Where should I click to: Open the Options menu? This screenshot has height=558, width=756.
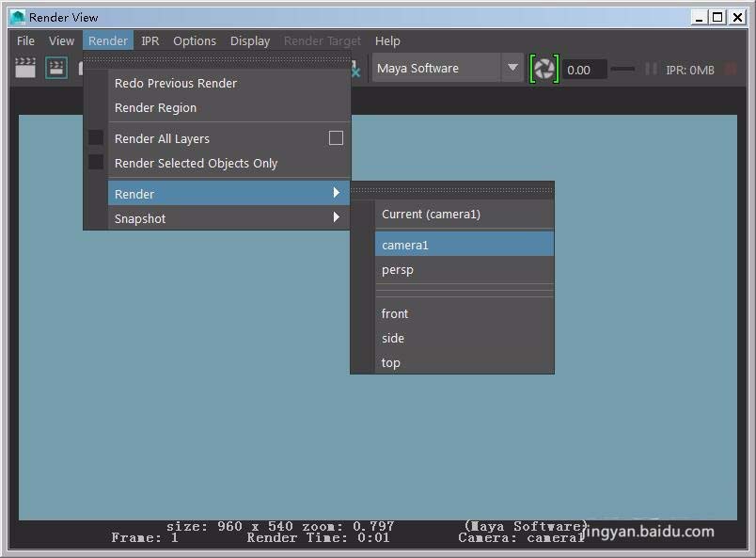pyautogui.click(x=195, y=40)
